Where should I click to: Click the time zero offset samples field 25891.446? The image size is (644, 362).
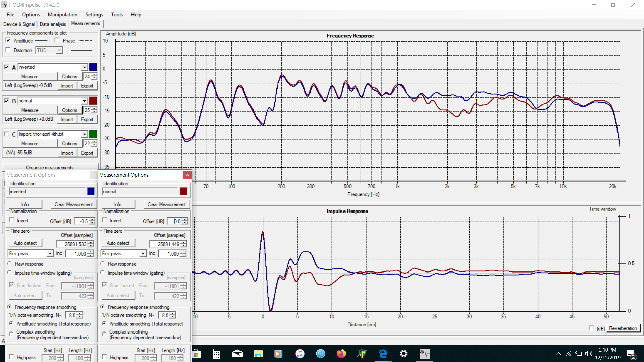point(165,244)
